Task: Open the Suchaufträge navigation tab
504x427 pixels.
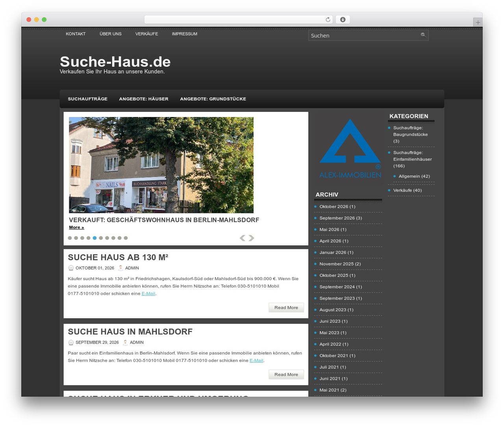Action: click(88, 99)
